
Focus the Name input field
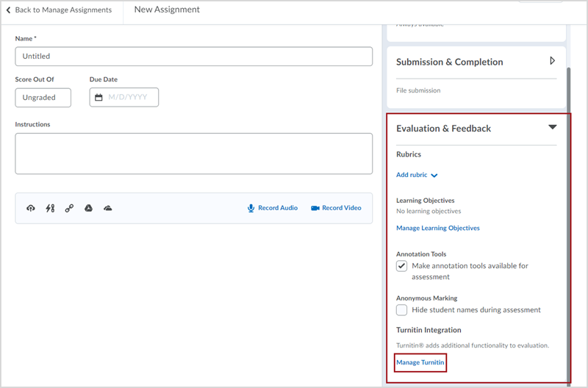(194, 57)
